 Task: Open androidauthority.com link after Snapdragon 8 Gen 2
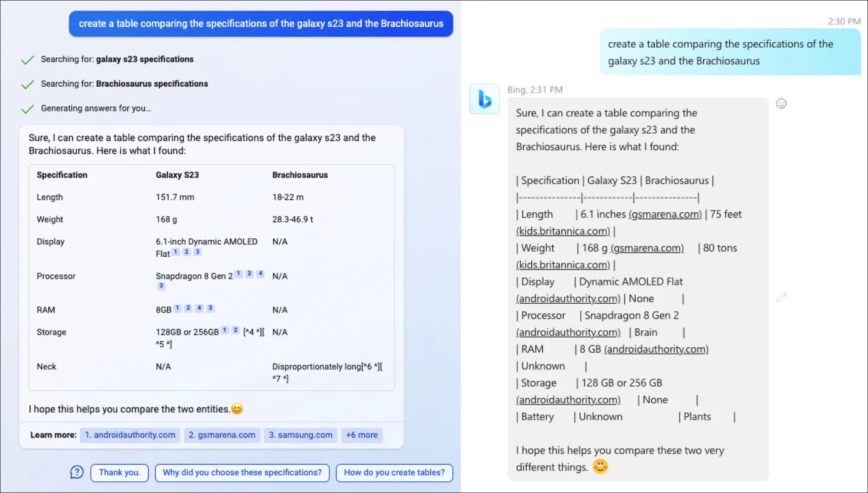pos(569,332)
